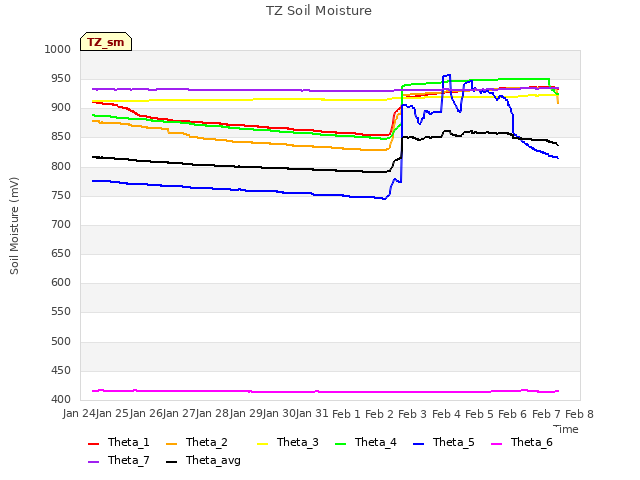Click the 1000 y-axis tick value

[x=58, y=49]
